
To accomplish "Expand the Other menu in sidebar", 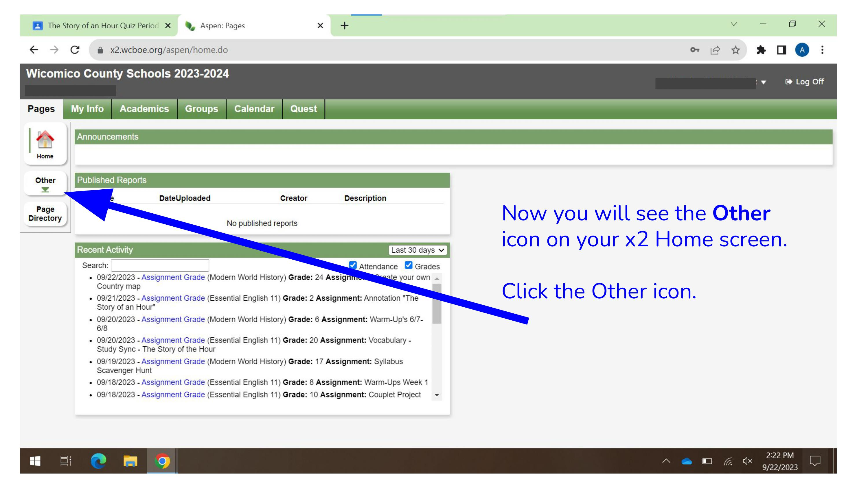I will click(x=45, y=184).
